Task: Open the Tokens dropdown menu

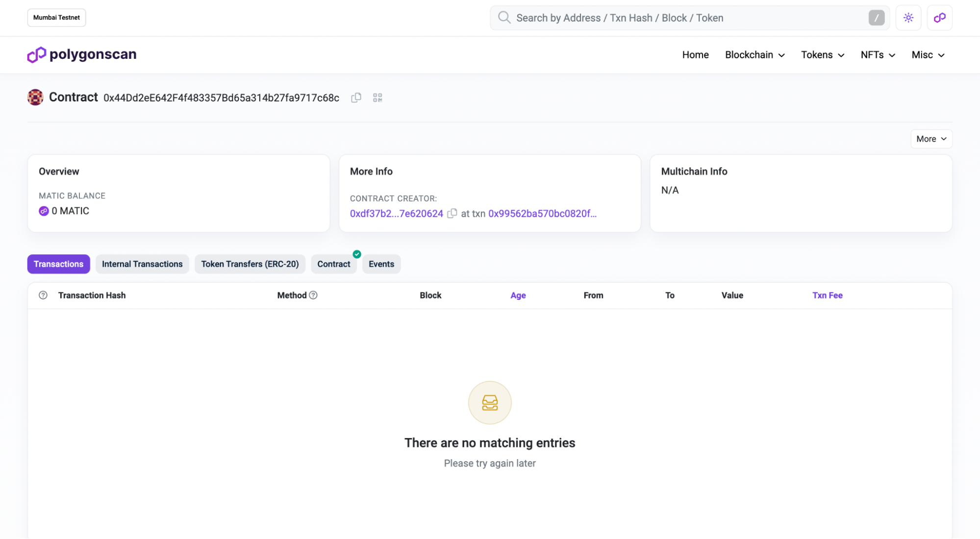Action: (822, 55)
